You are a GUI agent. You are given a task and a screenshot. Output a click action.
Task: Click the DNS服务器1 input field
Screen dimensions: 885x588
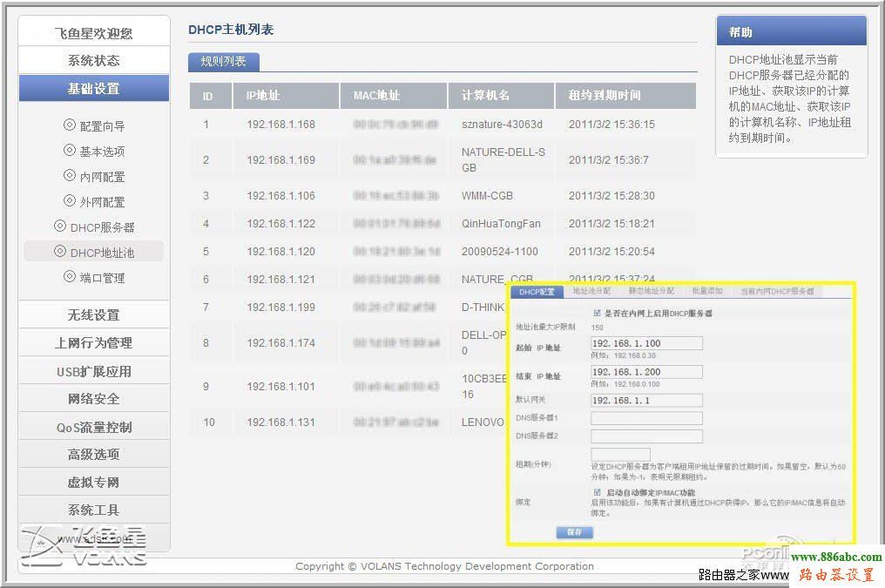(646, 419)
